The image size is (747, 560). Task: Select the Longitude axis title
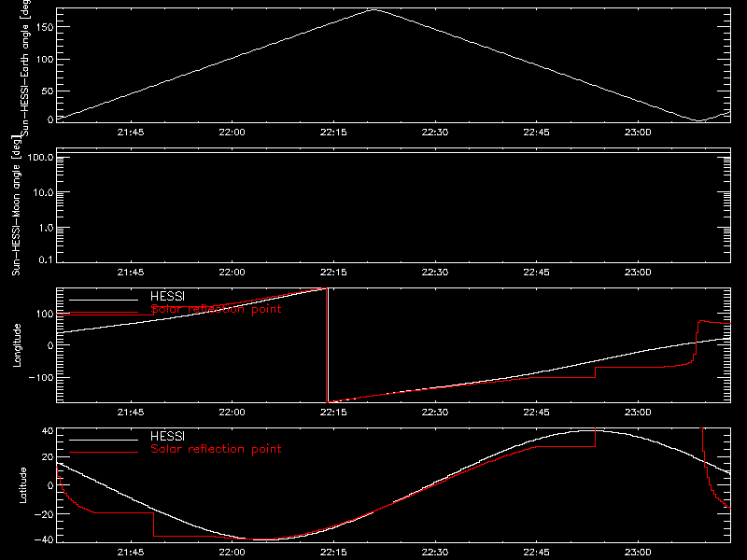click(17, 345)
